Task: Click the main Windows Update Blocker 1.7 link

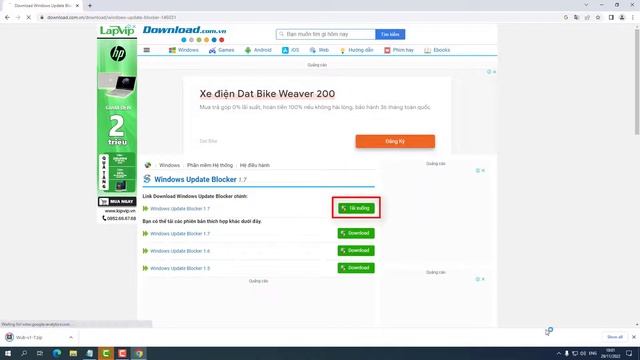Action: click(x=180, y=209)
